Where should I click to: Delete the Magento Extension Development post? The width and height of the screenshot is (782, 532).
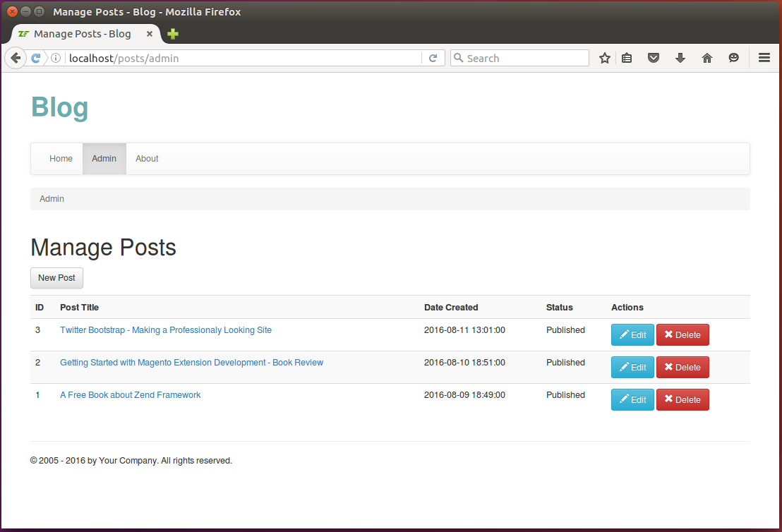click(682, 367)
